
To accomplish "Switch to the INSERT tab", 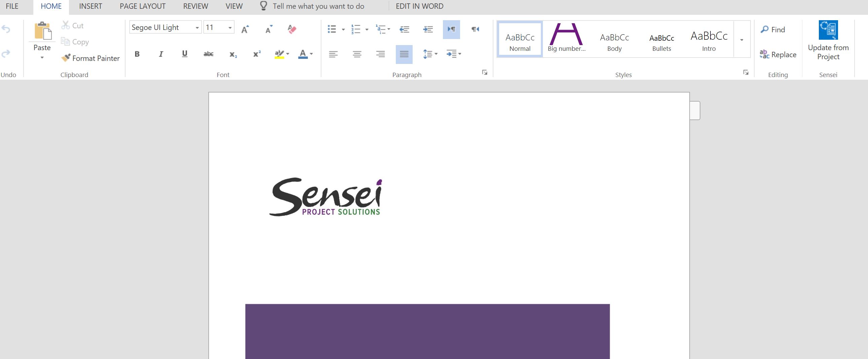I will [x=90, y=6].
